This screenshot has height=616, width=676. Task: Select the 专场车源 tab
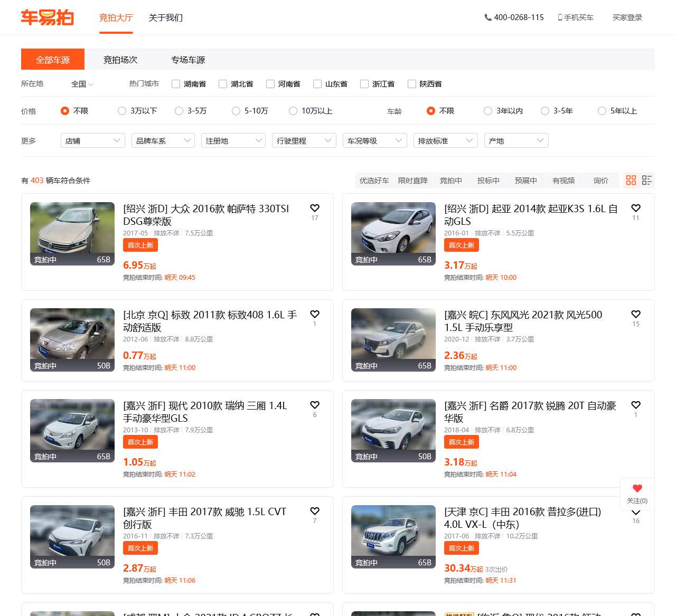[x=188, y=60]
